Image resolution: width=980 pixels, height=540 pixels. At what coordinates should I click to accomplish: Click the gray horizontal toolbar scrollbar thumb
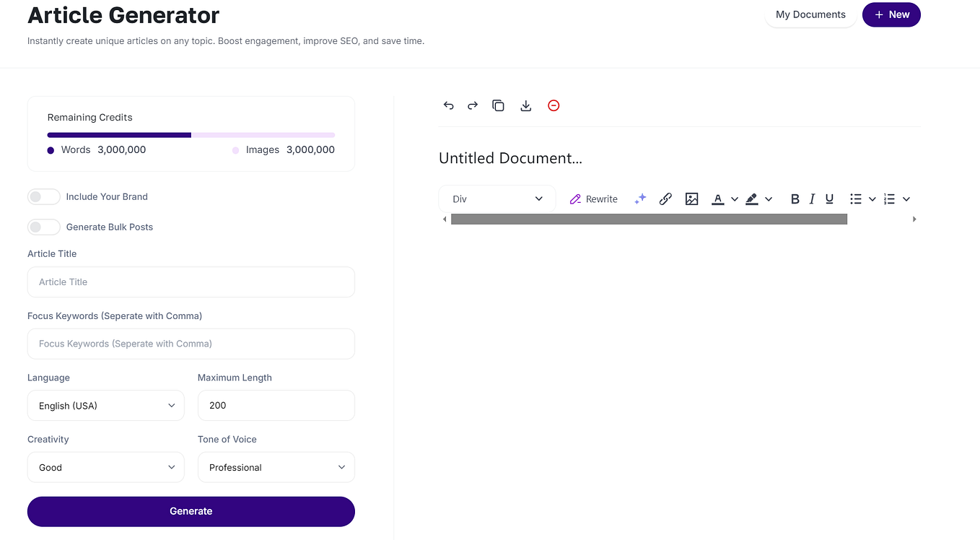pos(649,219)
